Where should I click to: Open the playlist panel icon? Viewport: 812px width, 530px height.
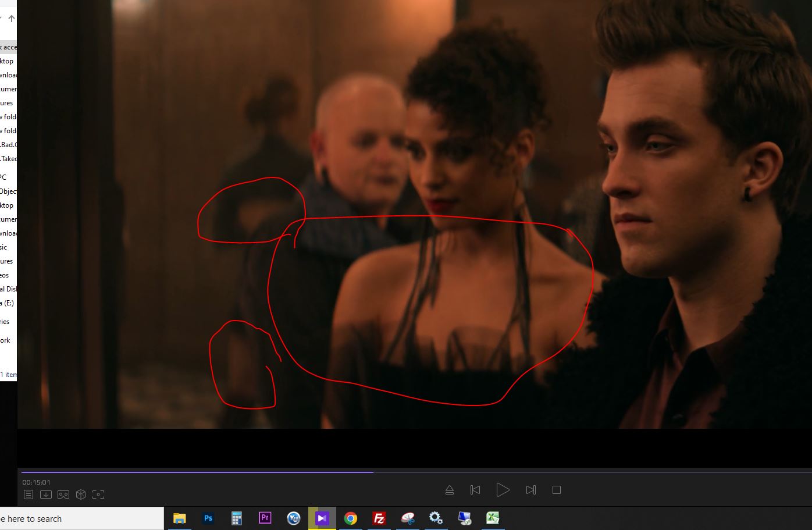pyautogui.click(x=29, y=495)
